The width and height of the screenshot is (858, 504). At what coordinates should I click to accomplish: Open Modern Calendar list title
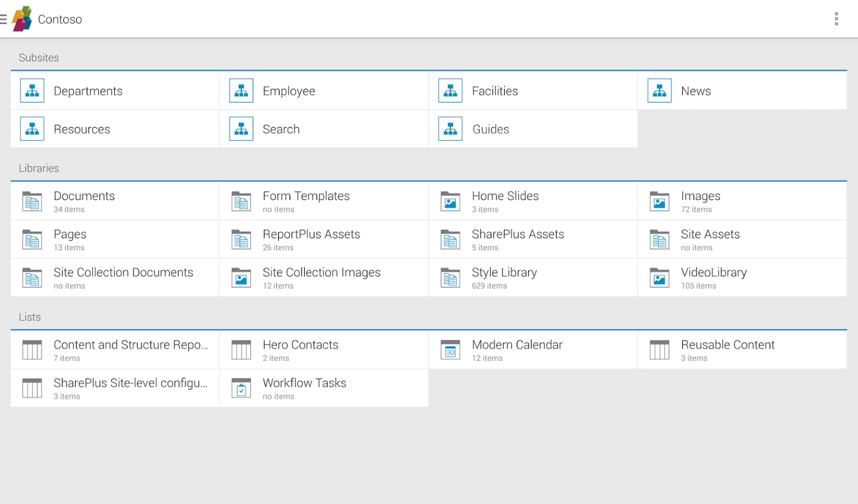click(x=517, y=345)
